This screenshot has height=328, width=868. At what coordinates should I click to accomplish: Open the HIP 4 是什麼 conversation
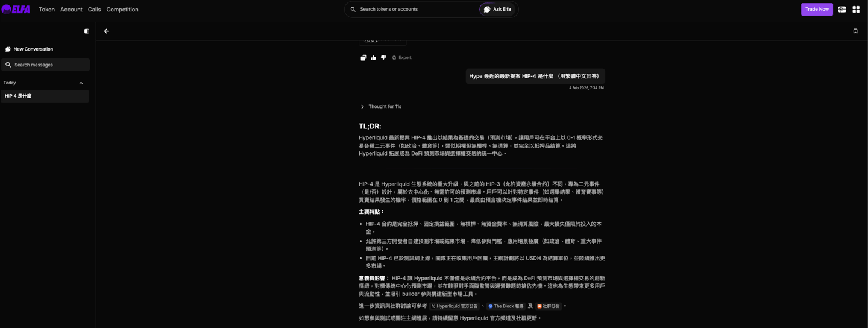click(45, 96)
